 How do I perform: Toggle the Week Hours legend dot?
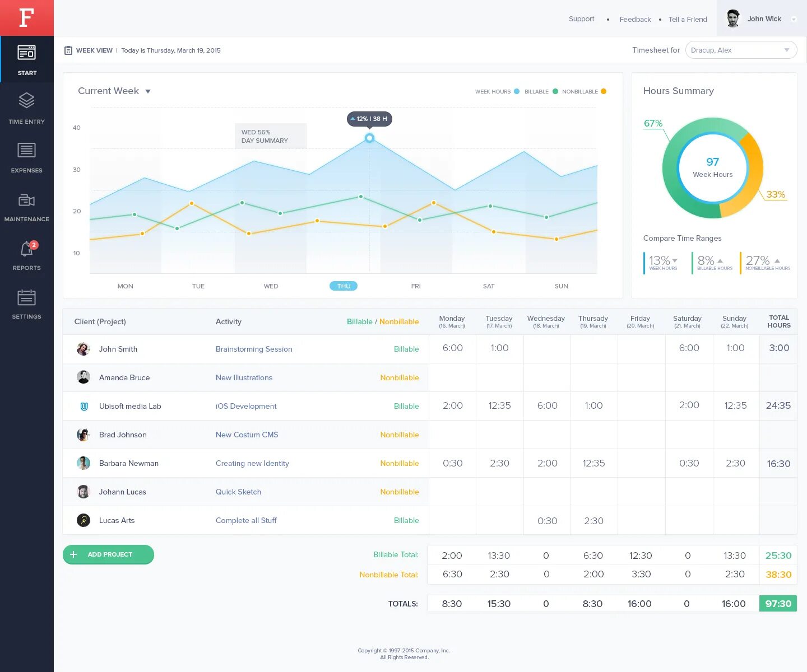pyautogui.click(x=517, y=91)
